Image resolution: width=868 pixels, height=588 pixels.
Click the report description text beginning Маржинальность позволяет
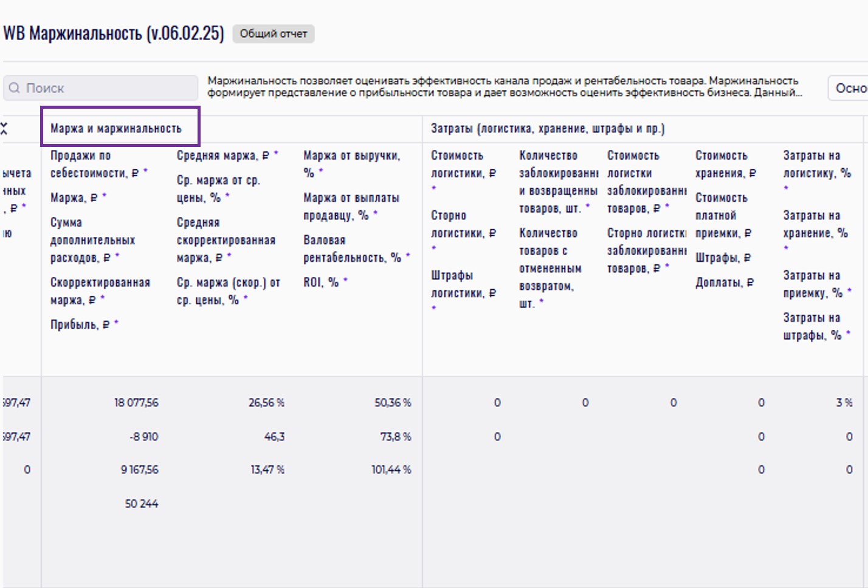pos(503,87)
